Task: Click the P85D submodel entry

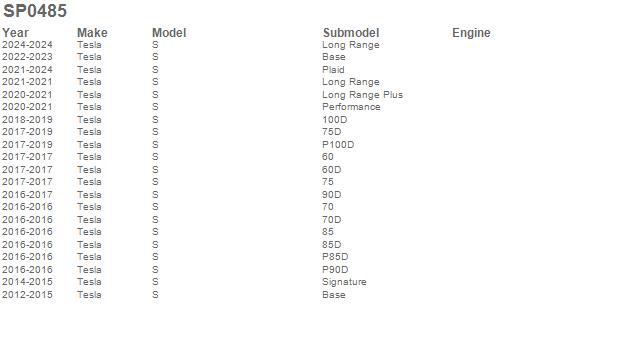Action: tap(335, 256)
